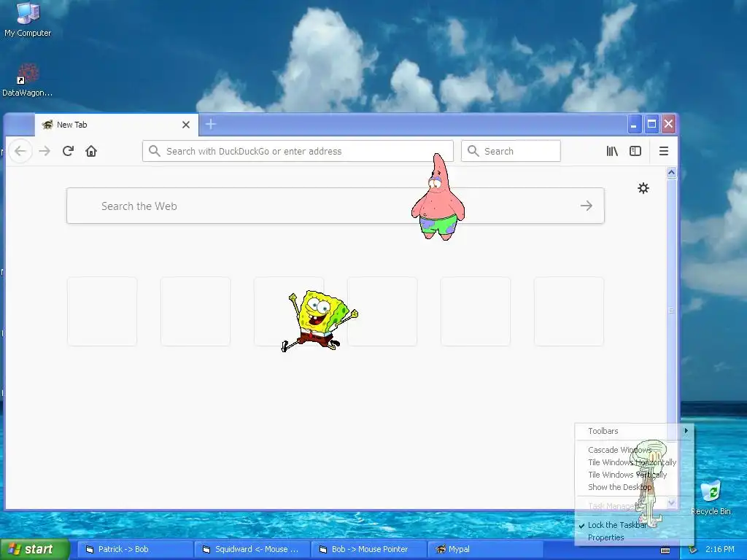
Task: Go back using the browser back arrow
Action: [20, 151]
